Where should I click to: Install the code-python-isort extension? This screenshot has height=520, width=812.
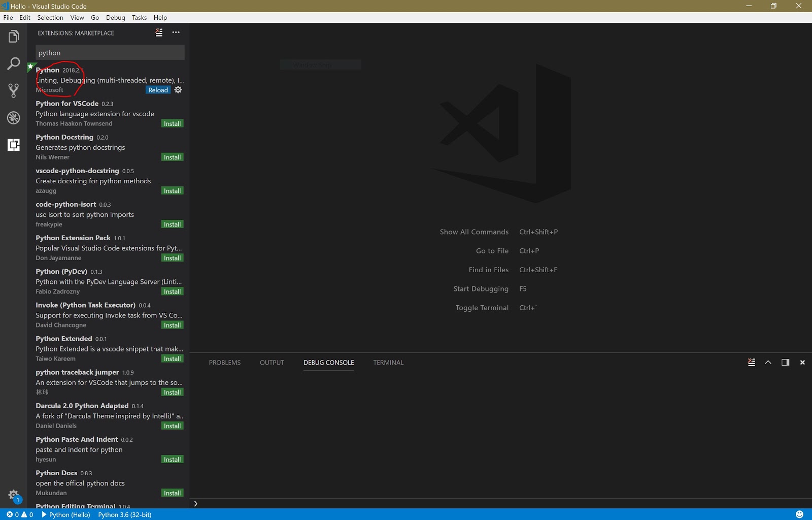point(173,224)
